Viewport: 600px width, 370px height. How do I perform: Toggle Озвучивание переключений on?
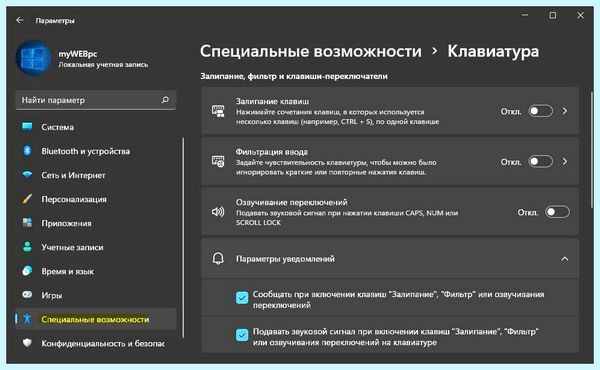click(x=557, y=212)
